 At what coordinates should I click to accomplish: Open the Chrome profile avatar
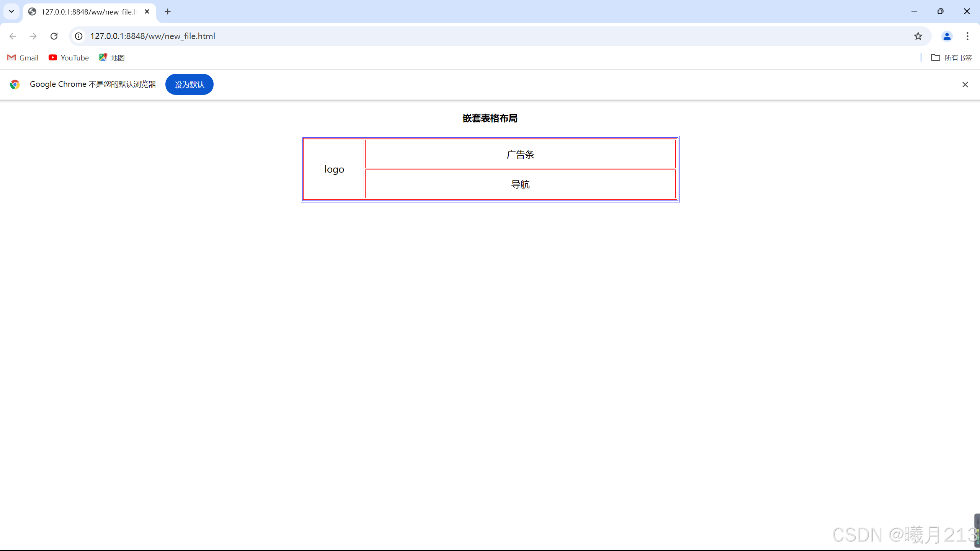947,36
